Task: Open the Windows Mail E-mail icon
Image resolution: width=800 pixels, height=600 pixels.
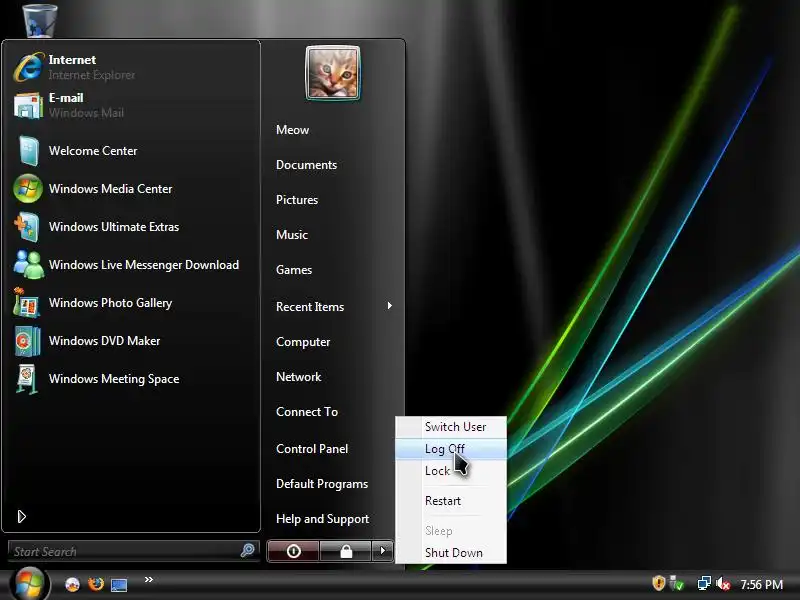Action: tap(29, 106)
